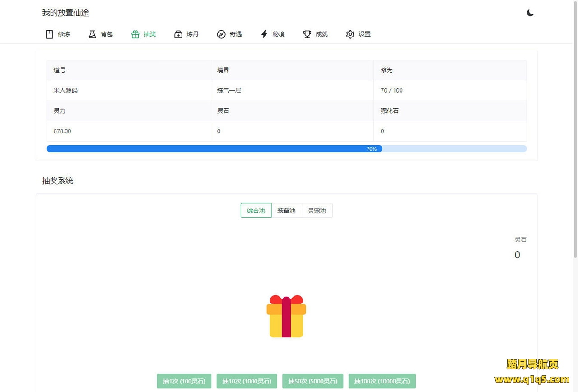The height and width of the screenshot is (392, 578).
Task: Click the large gift box image
Action: pyautogui.click(x=286, y=316)
